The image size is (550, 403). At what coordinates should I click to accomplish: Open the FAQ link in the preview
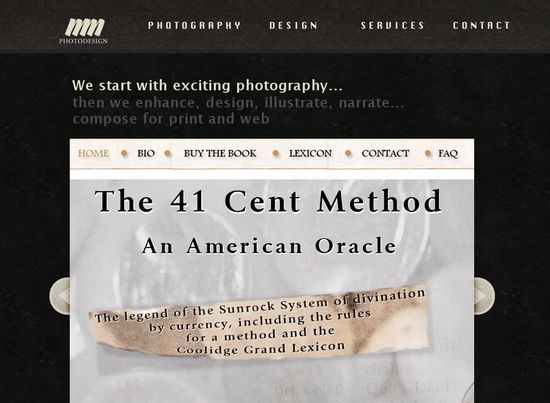pos(448,154)
